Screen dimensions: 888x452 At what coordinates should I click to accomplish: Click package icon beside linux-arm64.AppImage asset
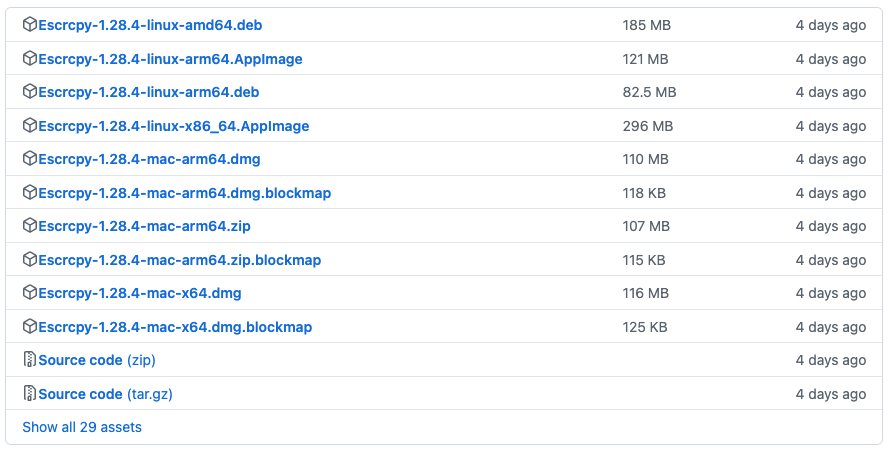[x=30, y=59]
